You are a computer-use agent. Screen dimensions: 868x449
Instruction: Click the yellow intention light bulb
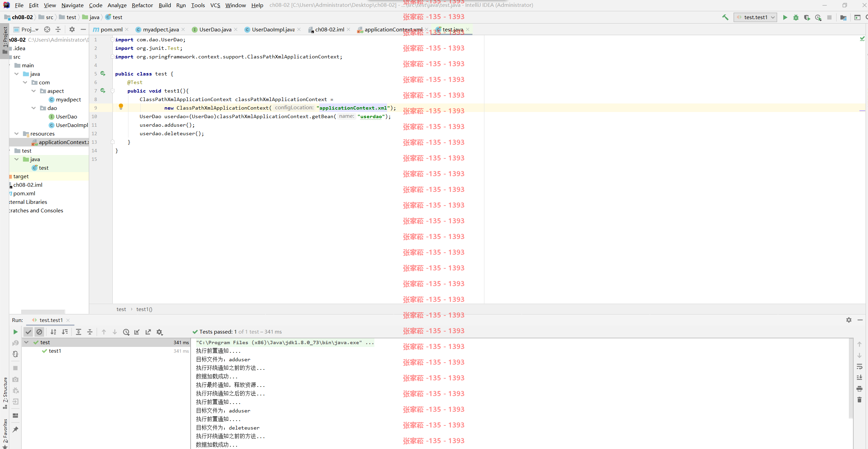tap(121, 107)
